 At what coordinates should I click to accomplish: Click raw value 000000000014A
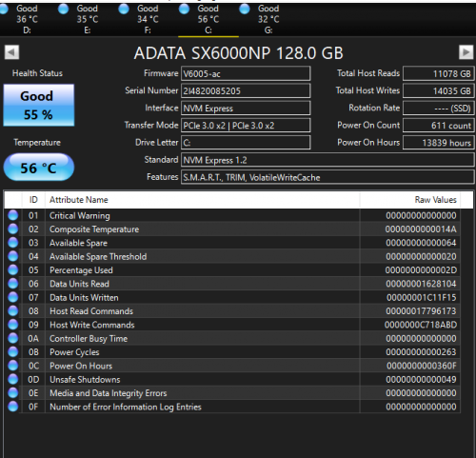pyautogui.click(x=421, y=229)
